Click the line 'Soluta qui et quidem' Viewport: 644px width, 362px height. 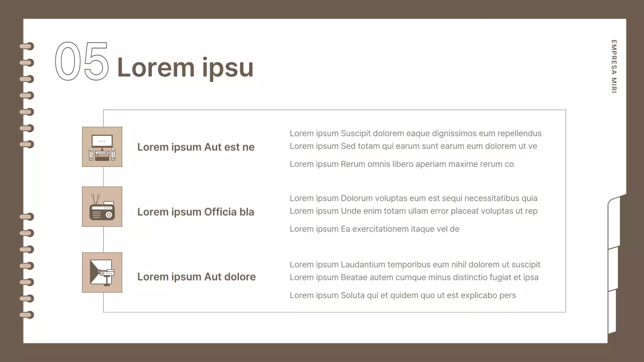(x=403, y=296)
